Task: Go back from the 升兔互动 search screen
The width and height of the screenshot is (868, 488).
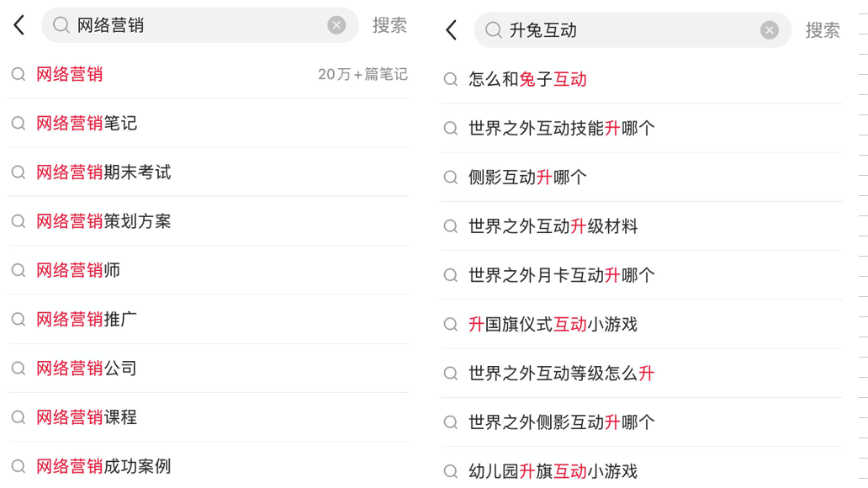Action: click(x=452, y=30)
